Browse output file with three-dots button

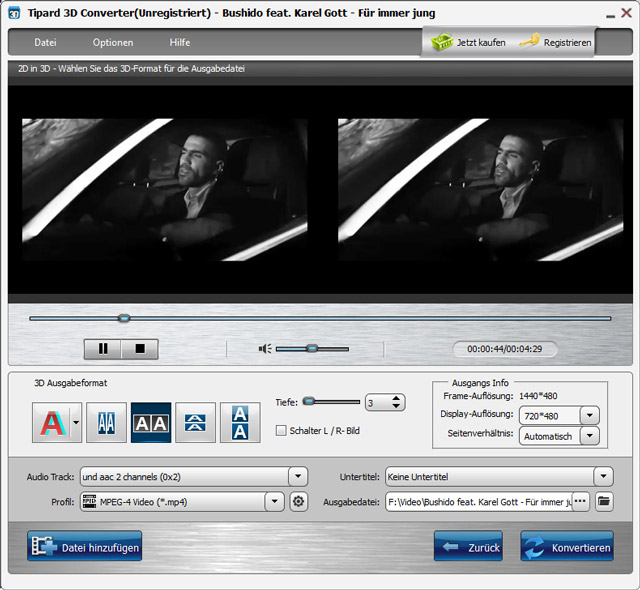(580, 501)
